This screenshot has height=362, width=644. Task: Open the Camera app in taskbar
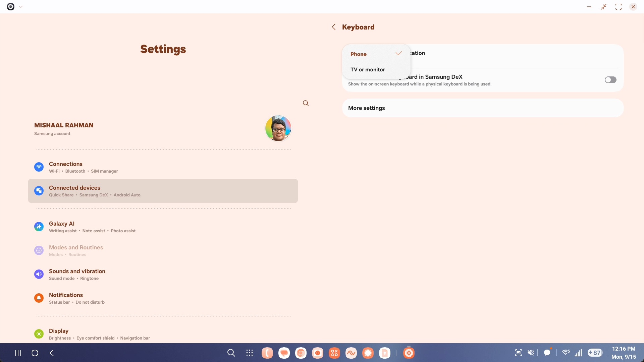(x=318, y=353)
